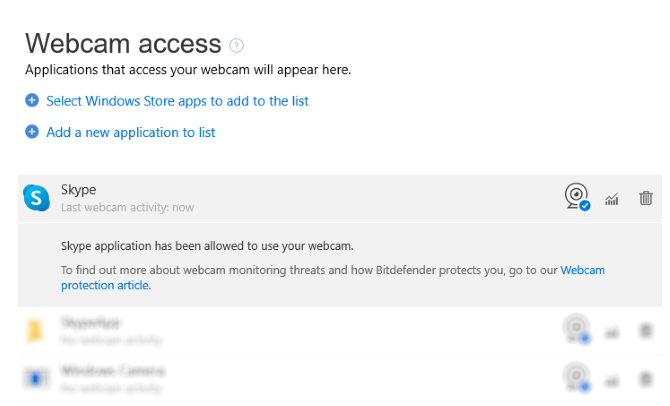Expand the Windows Camera row
Screen dimensions: 670x406
coord(300,378)
